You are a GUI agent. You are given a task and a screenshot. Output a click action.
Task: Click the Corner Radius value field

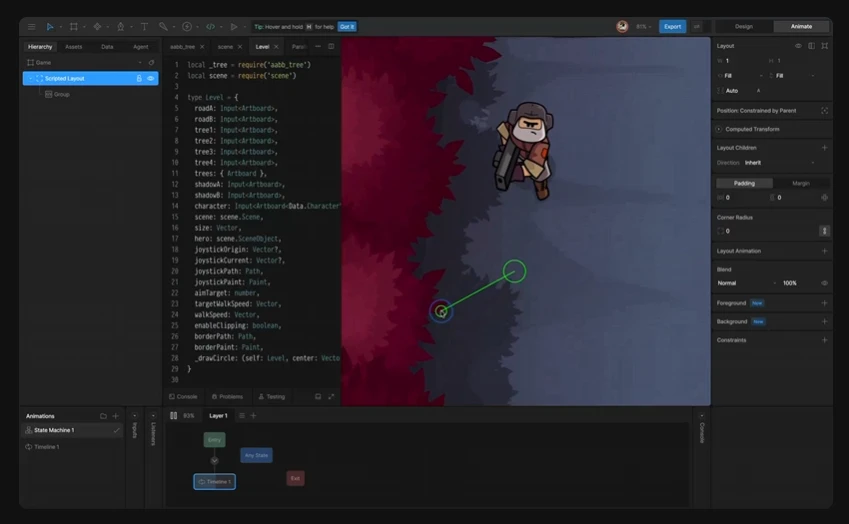[x=766, y=231]
